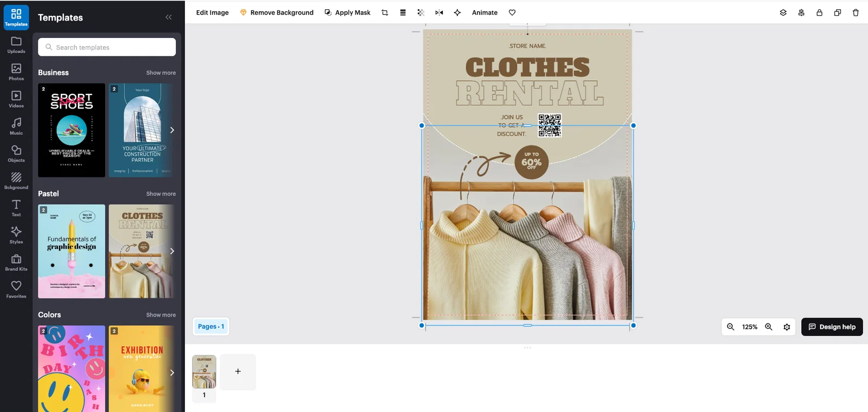Select the Construction Partner template thumbnail

(x=142, y=130)
